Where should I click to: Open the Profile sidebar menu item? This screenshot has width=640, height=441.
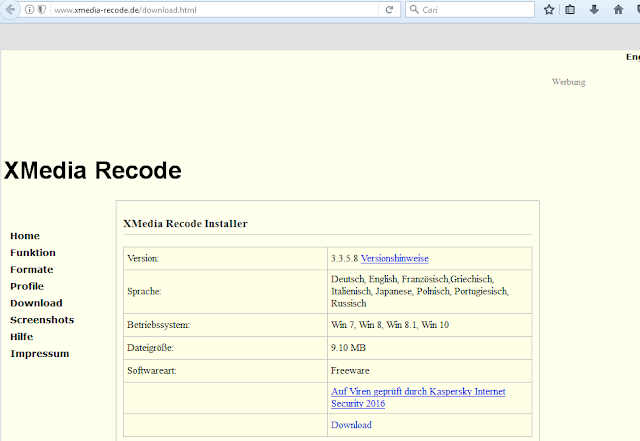click(27, 286)
